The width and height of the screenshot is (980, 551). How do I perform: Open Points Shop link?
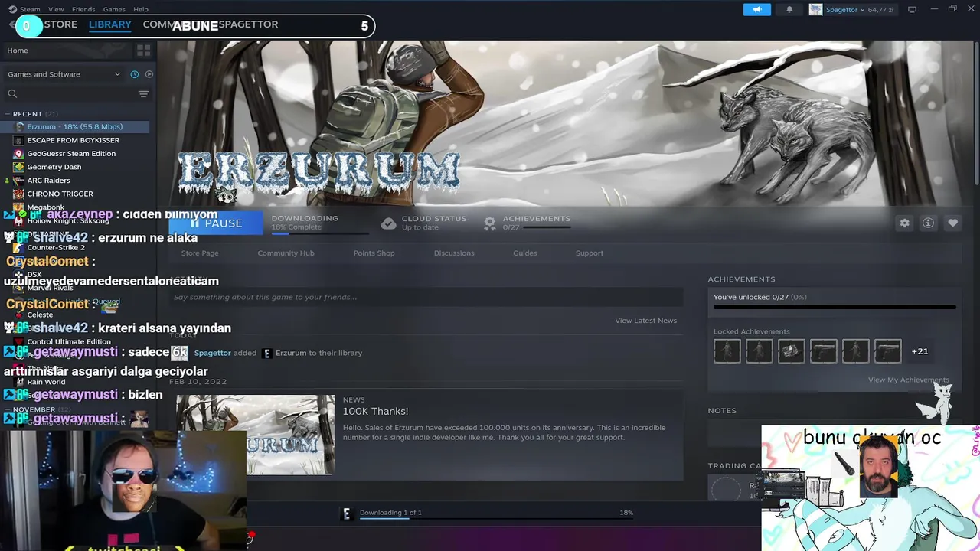pos(374,253)
